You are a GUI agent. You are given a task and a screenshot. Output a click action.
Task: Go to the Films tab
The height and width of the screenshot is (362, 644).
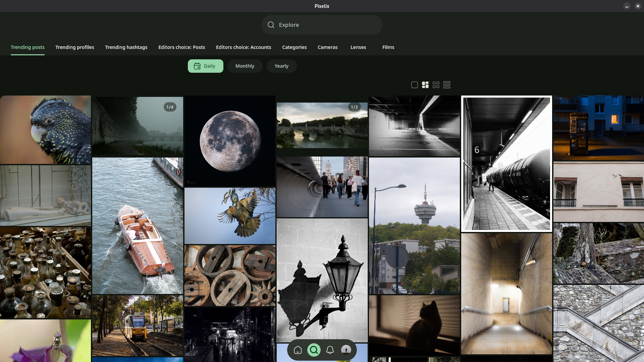click(x=388, y=47)
